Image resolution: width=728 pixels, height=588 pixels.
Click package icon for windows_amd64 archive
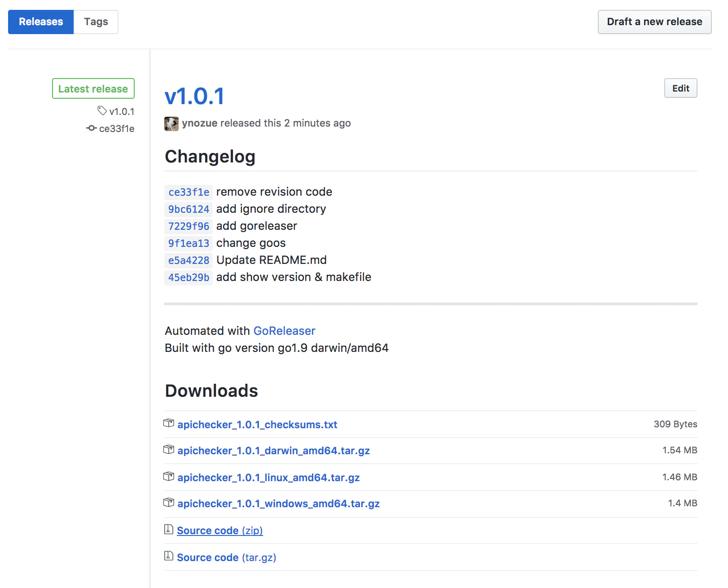point(169,502)
